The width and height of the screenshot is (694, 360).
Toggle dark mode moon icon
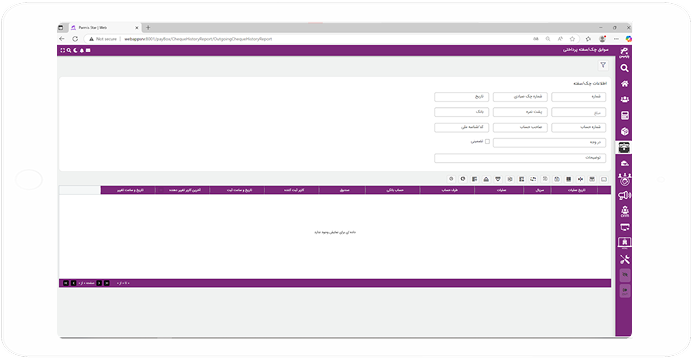[75, 50]
